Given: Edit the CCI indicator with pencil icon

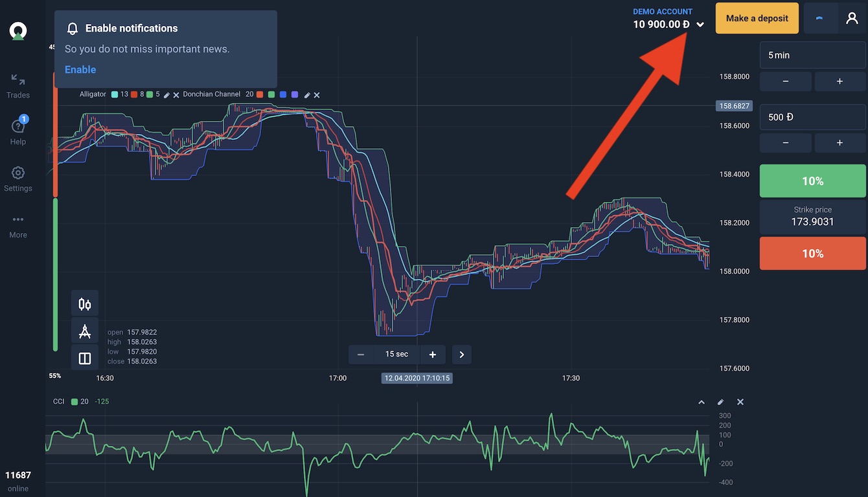Looking at the screenshot, I should tap(720, 402).
